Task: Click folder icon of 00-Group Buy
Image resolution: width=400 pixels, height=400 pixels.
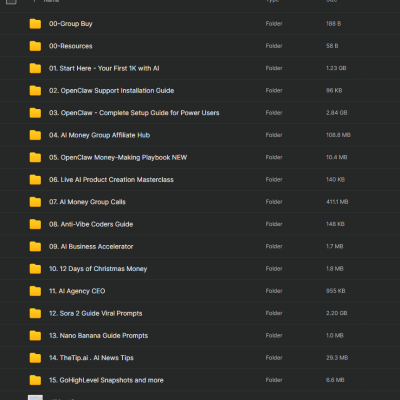Action: 35,24
